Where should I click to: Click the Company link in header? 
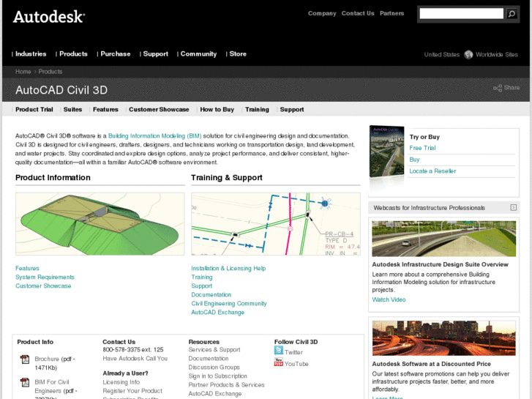pyautogui.click(x=322, y=13)
